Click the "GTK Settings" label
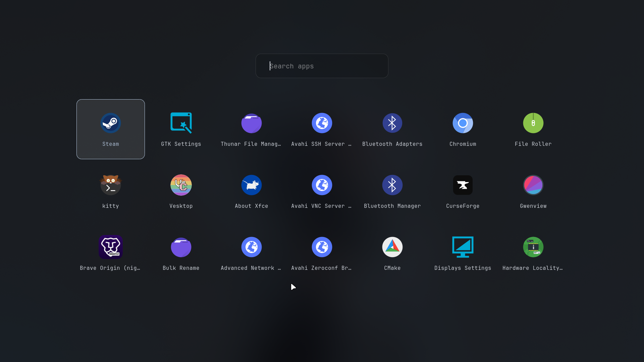Viewport: 644px width, 362px height. pos(181,144)
